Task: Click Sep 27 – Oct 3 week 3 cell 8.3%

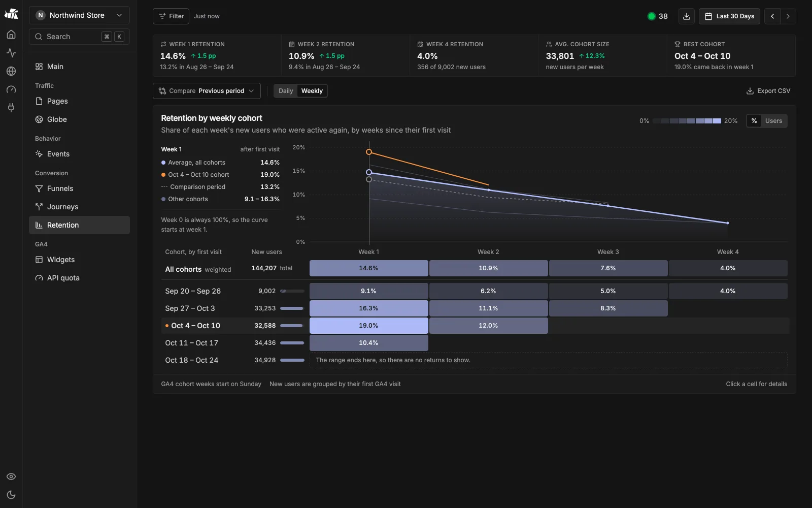Action: pos(608,308)
